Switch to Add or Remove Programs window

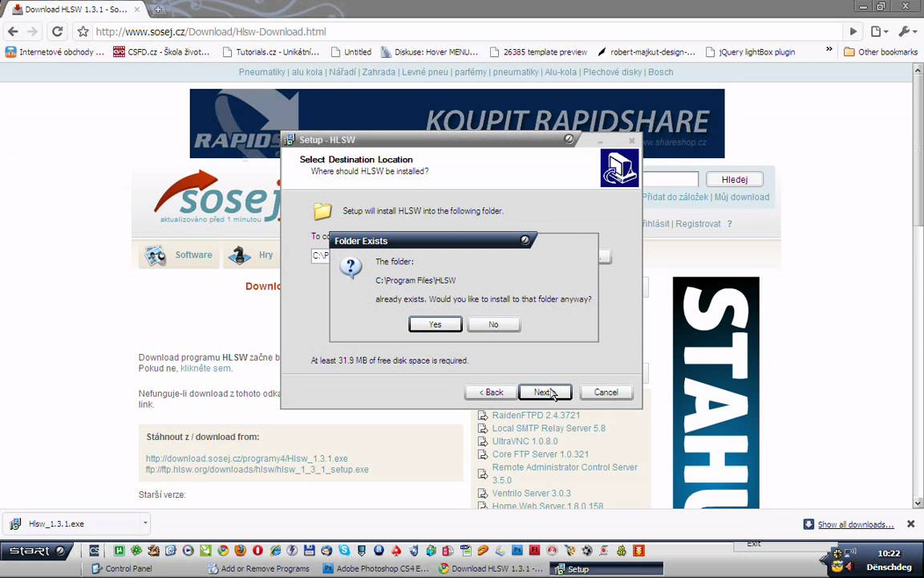pos(259,569)
